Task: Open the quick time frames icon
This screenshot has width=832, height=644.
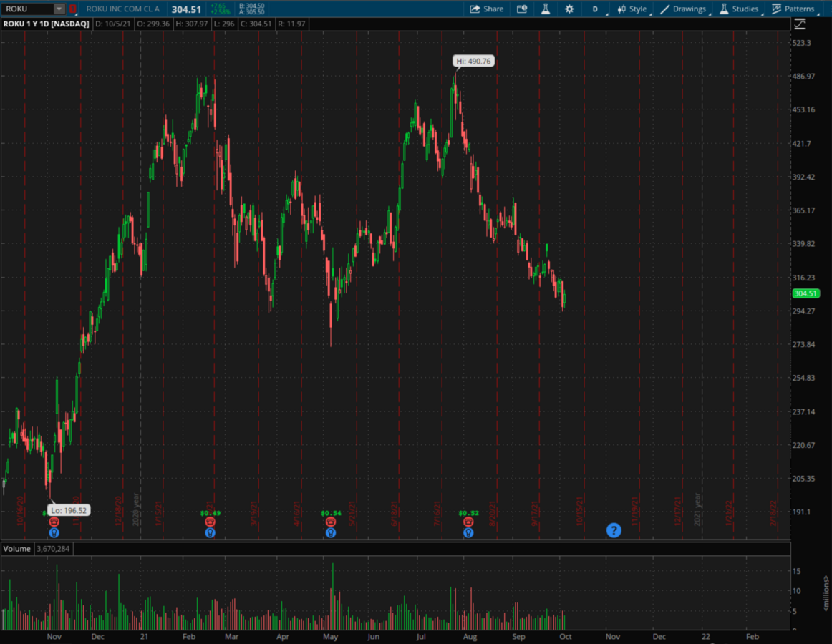Action: [522, 9]
